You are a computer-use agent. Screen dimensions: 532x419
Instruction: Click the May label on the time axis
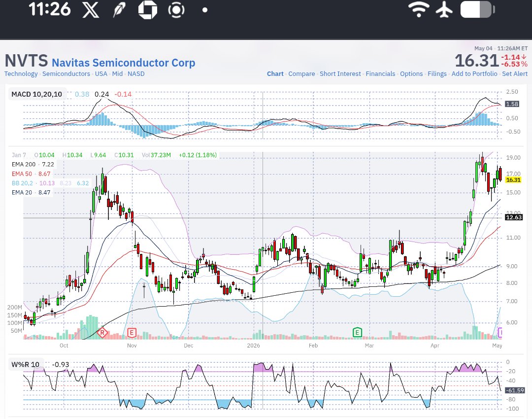click(497, 346)
